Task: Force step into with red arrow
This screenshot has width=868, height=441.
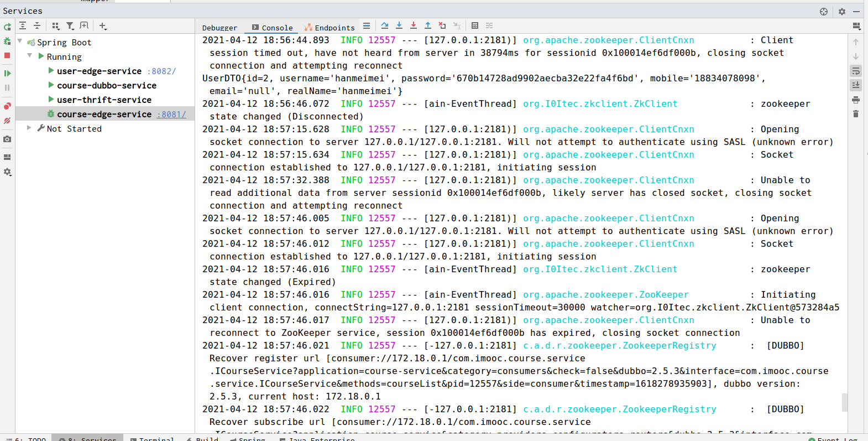Action: (x=414, y=25)
